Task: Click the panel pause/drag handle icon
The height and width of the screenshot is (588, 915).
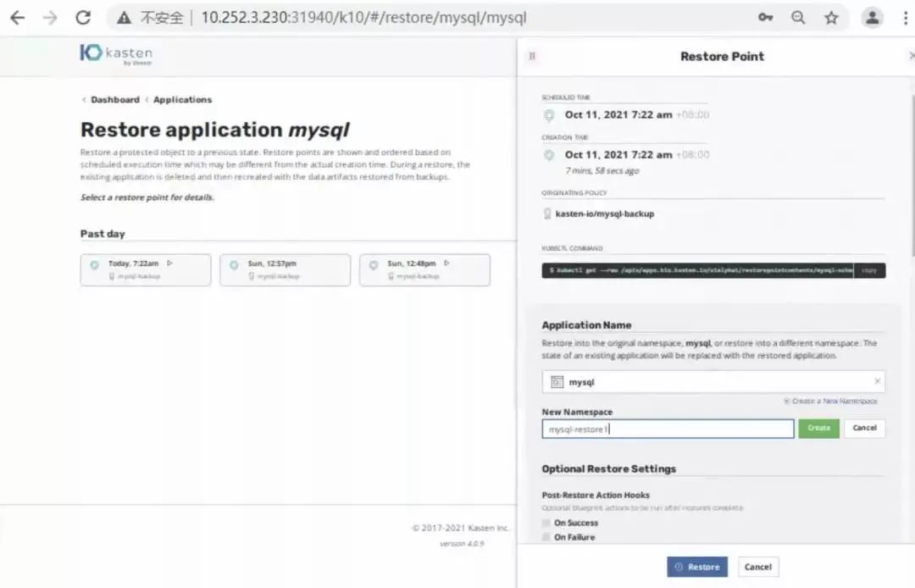Action: click(531, 56)
